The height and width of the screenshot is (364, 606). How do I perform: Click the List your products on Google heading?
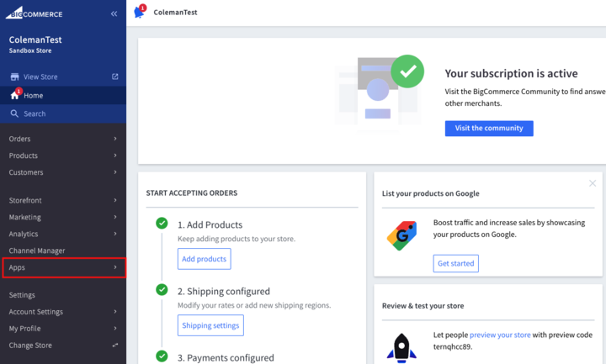pyautogui.click(x=431, y=193)
